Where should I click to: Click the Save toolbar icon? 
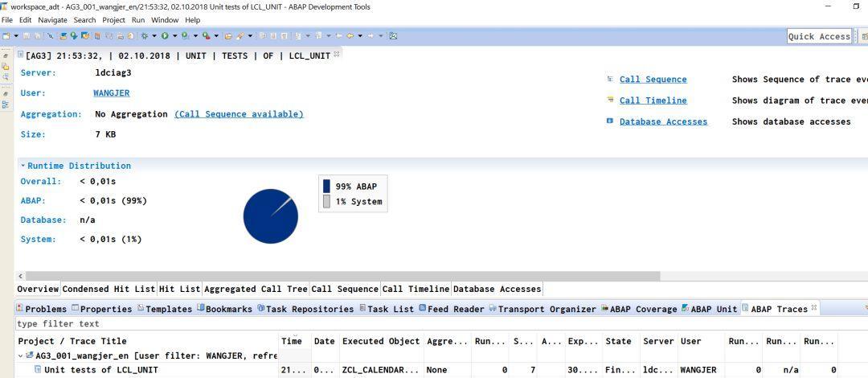[26, 36]
